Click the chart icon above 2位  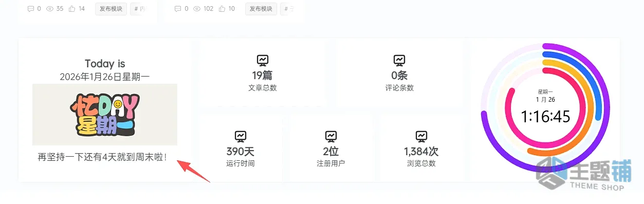pyautogui.click(x=331, y=136)
